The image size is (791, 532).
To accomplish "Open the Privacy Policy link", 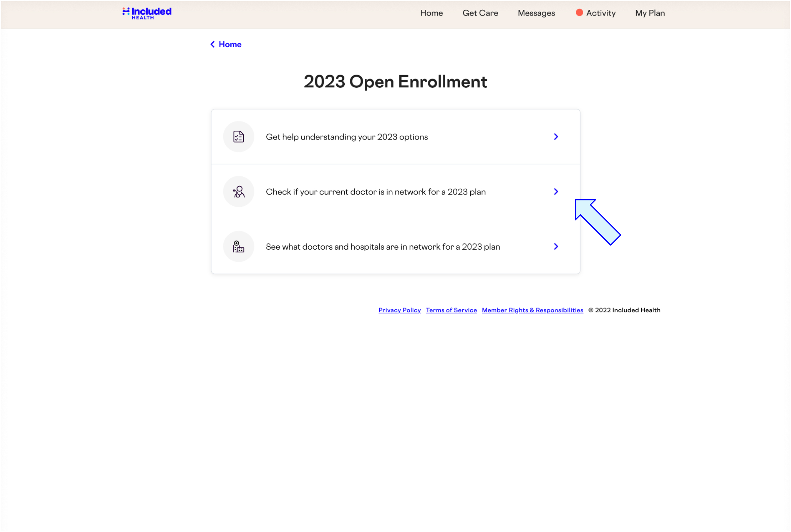I will coord(399,310).
